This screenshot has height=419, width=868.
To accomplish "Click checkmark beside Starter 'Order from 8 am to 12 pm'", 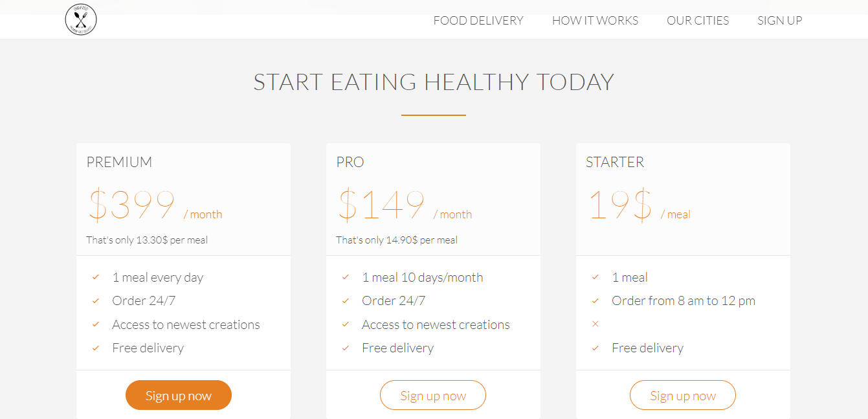I will (x=595, y=300).
